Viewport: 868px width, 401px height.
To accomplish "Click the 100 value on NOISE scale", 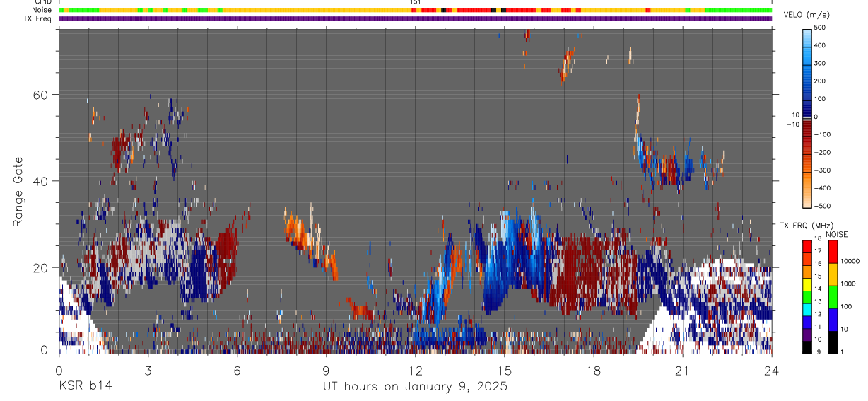I will (x=846, y=306).
